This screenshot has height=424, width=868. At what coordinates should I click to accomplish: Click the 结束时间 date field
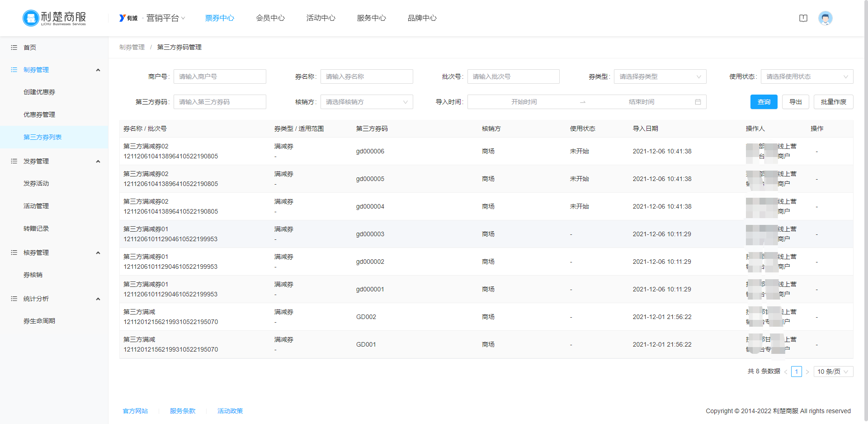642,102
